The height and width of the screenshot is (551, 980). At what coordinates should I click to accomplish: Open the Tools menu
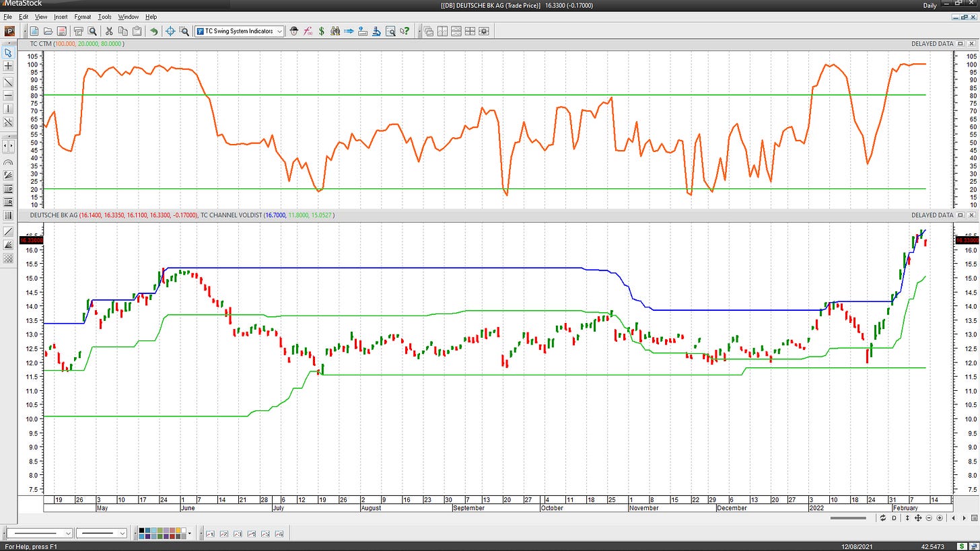pos(104,17)
